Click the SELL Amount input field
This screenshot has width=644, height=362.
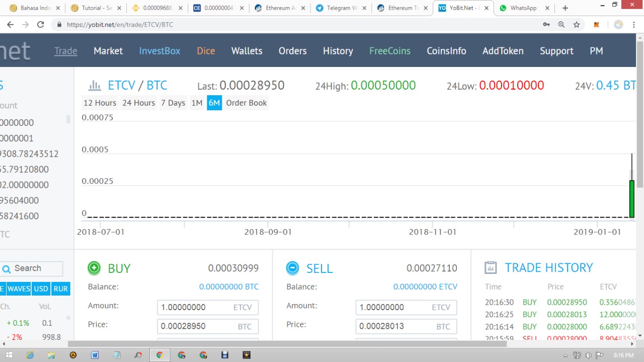(406, 307)
